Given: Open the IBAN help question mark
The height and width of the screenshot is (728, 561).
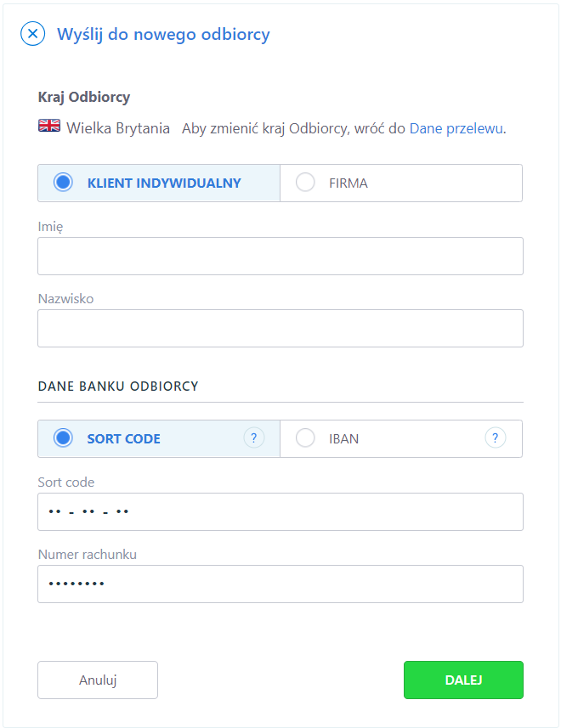Looking at the screenshot, I should click(496, 437).
